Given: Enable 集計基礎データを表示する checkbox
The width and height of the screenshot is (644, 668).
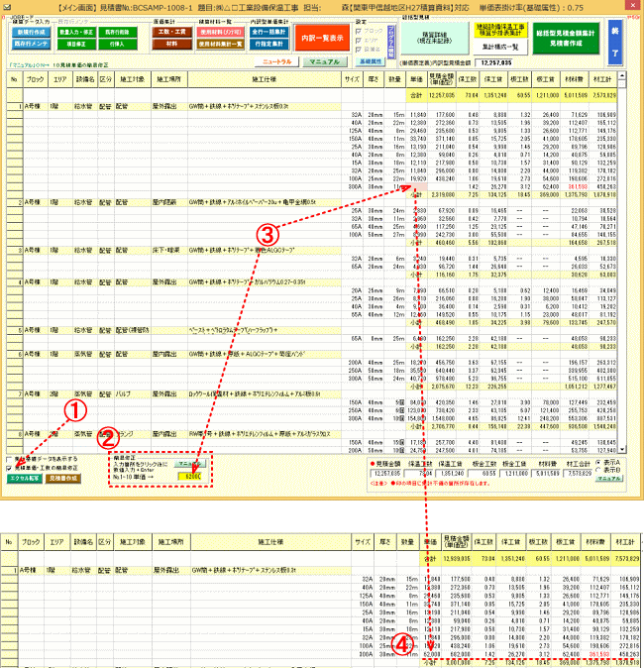Looking at the screenshot, I should [9, 459].
